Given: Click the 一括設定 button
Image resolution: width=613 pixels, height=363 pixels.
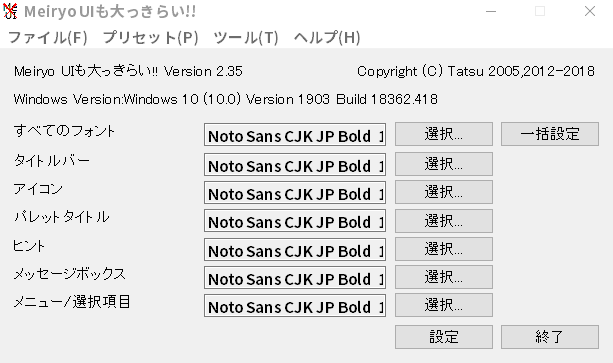Looking at the screenshot, I should point(550,134).
